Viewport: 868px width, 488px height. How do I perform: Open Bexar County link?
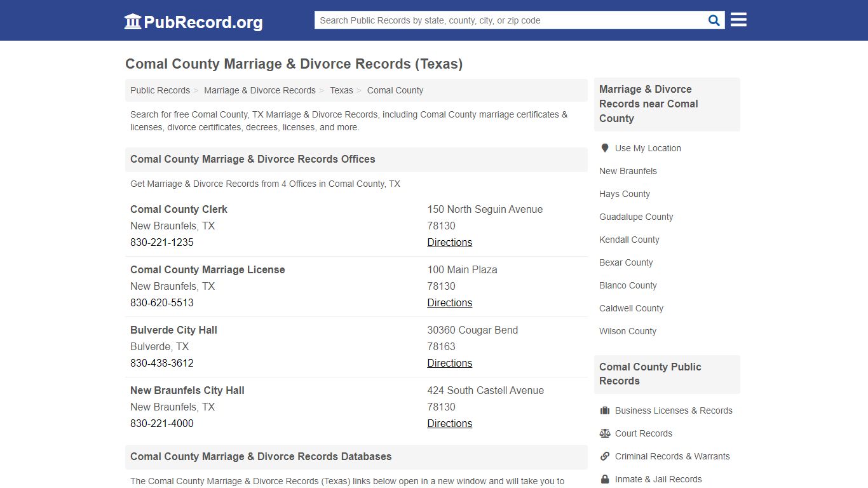pyautogui.click(x=626, y=262)
